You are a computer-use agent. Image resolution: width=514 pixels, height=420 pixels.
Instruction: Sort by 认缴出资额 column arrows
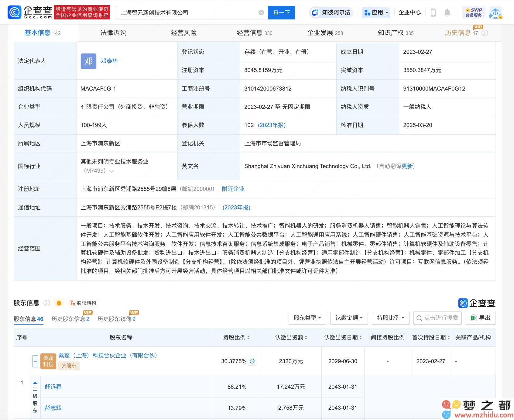(306, 338)
